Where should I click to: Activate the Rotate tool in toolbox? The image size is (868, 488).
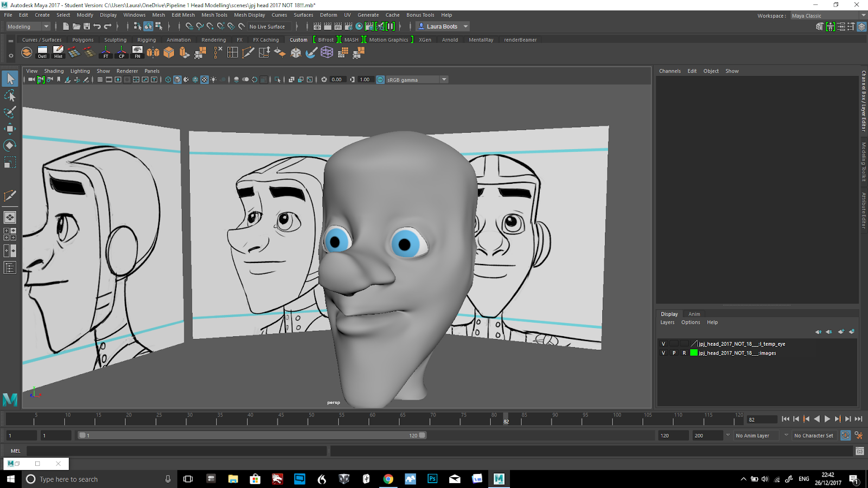point(10,145)
